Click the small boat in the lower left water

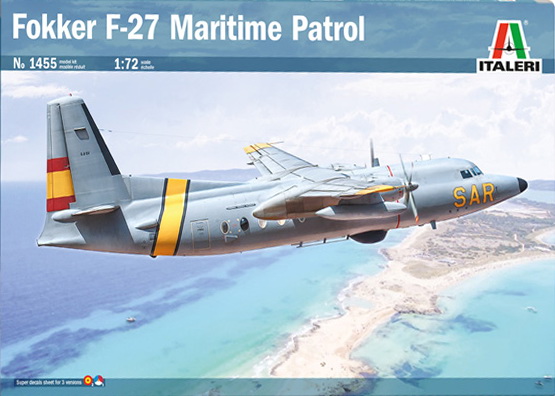pyautogui.click(x=131, y=320)
